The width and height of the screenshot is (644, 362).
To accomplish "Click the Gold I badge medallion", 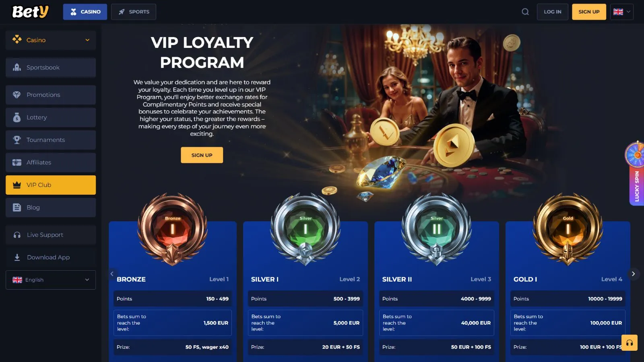I will coord(568,229).
